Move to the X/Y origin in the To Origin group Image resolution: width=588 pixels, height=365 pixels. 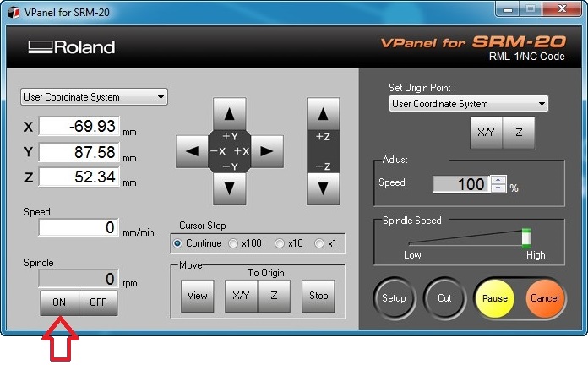tap(241, 296)
